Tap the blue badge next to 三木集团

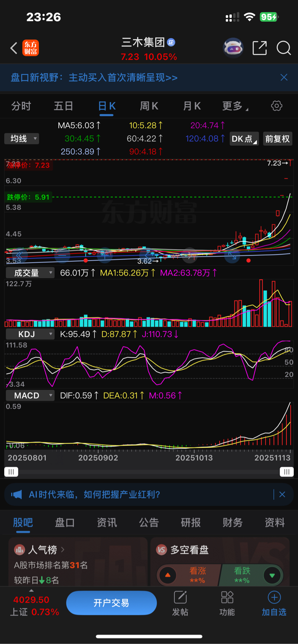171,42
